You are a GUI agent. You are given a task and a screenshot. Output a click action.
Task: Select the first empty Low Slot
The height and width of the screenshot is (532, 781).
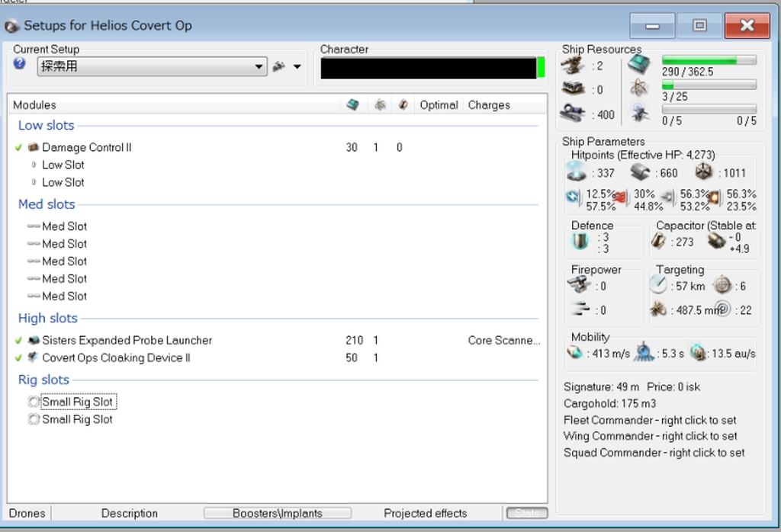[x=63, y=165]
